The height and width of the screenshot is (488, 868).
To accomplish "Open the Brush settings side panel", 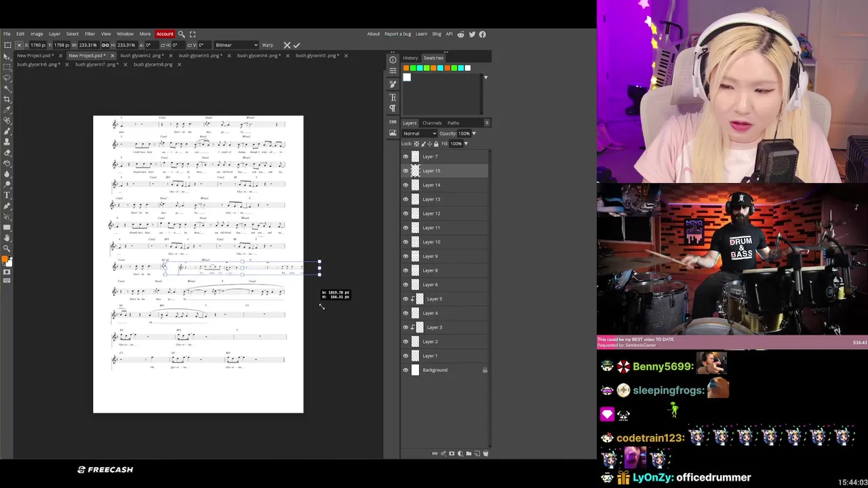I will [393, 84].
